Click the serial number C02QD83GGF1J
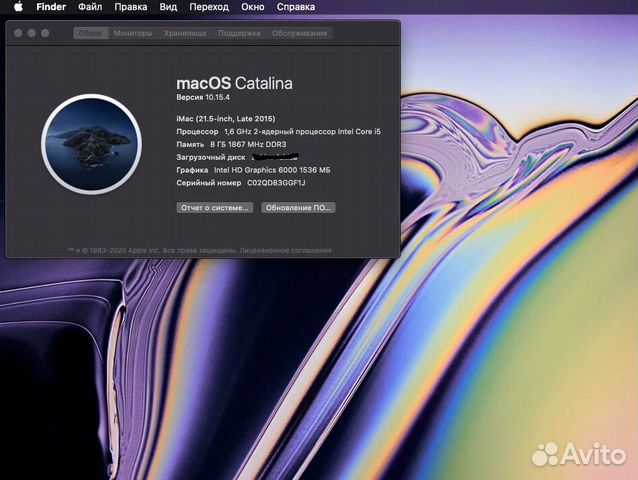This screenshot has width=638, height=480. 276,183
